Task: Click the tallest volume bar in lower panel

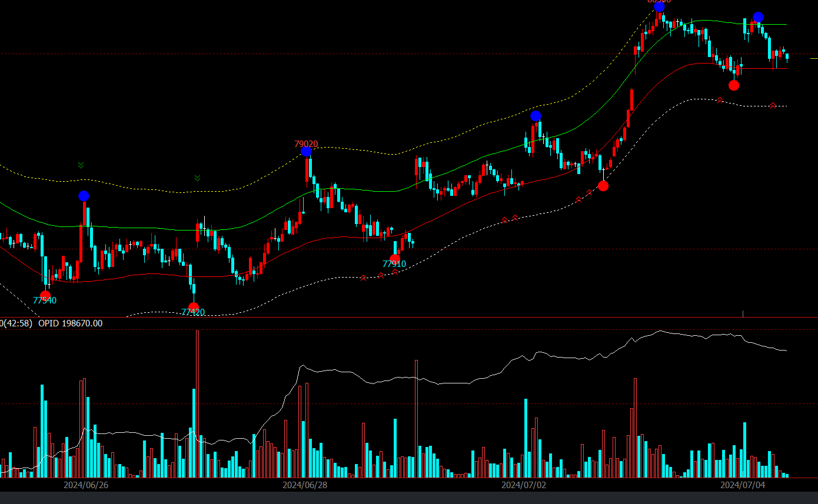Action: click(x=198, y=403)
